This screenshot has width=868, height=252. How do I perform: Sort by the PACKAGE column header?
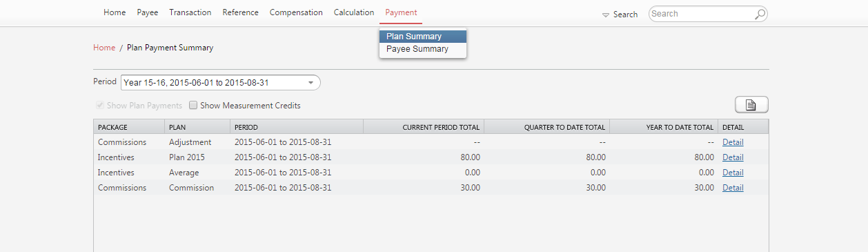click(129, 127)
